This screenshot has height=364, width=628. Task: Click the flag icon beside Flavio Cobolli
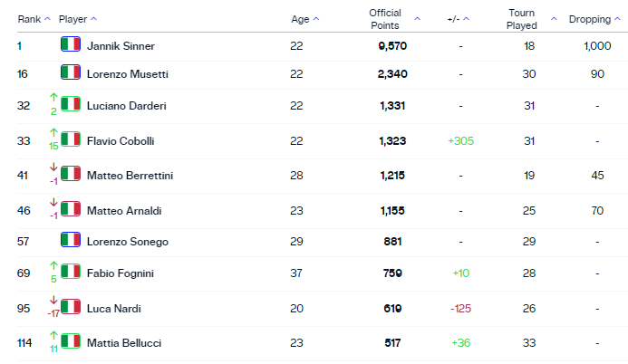pyautogui.click(x=71, y=139)
